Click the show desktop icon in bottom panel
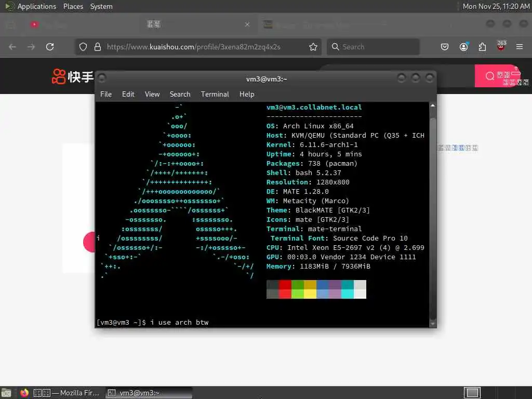532x399 pixels. [6, 393]
